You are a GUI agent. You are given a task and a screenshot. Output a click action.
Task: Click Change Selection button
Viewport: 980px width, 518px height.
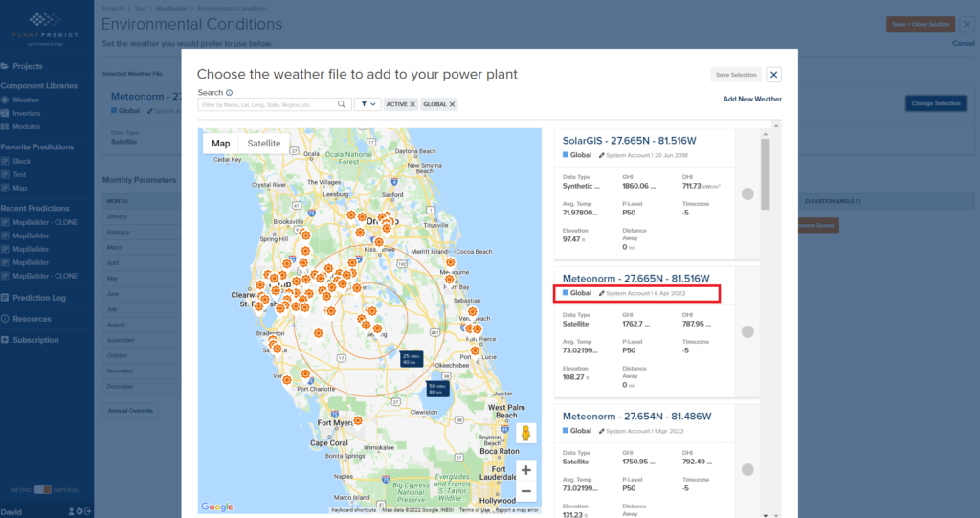click(936, 103)
